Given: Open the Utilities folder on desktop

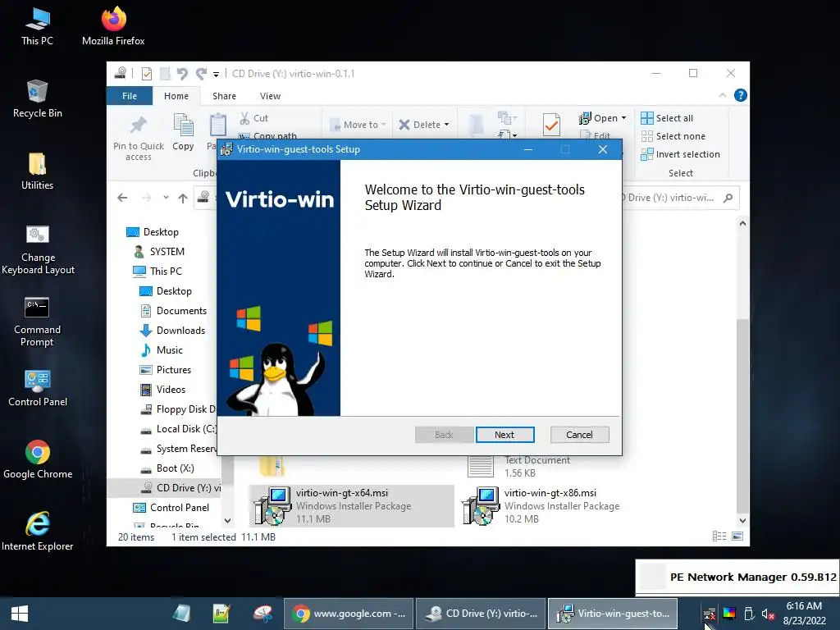Looking at the screenshot, I should point(37,171).
